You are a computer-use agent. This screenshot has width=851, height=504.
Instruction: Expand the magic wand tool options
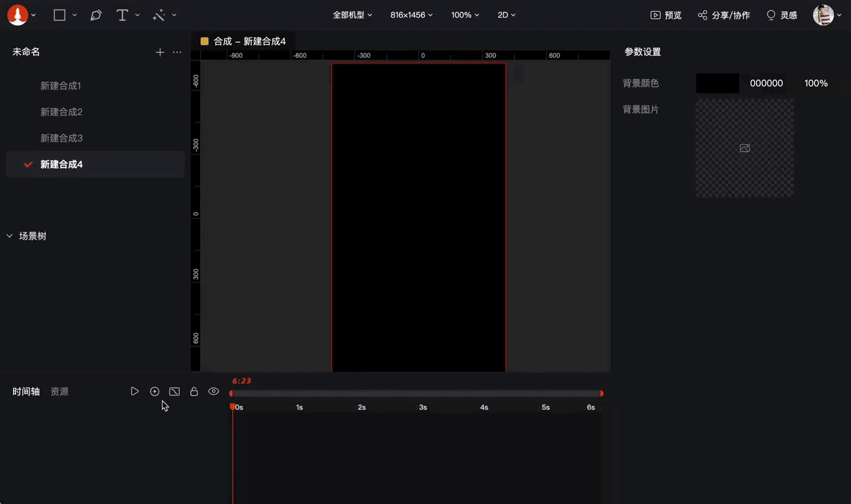click(x=174, y=15)
